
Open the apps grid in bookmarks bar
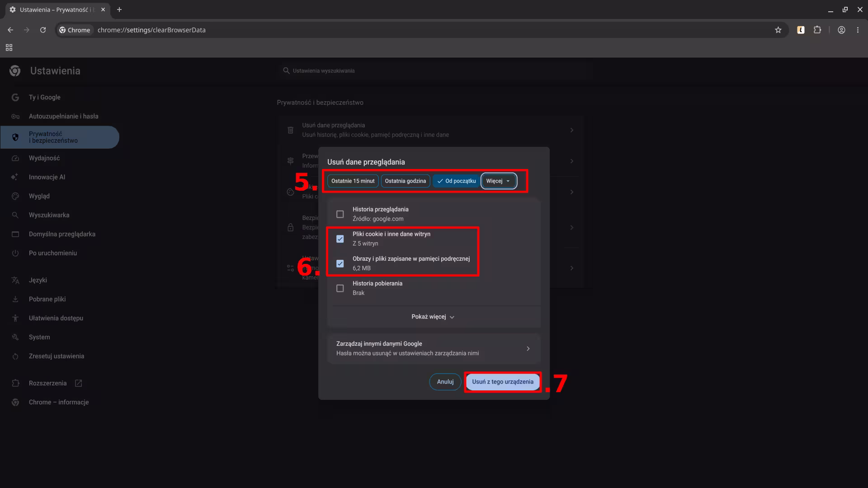[x=9, y=47]
